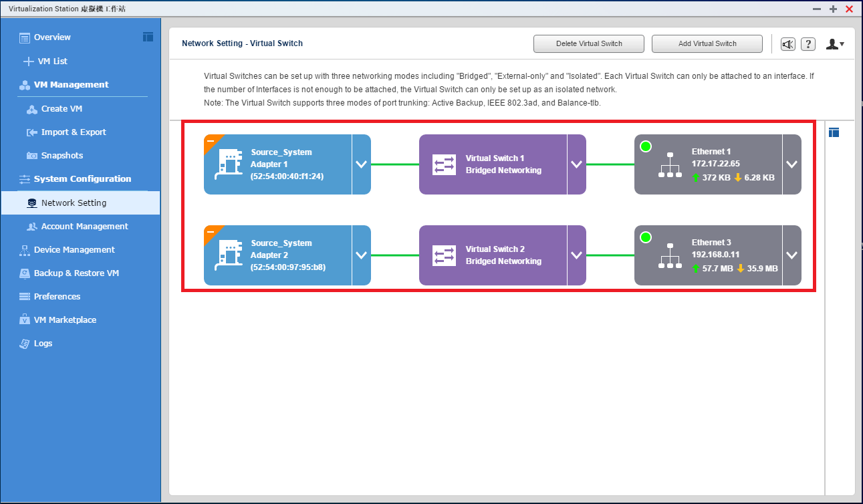Go to Account Management in sidebar

click(x=84, y=227)
